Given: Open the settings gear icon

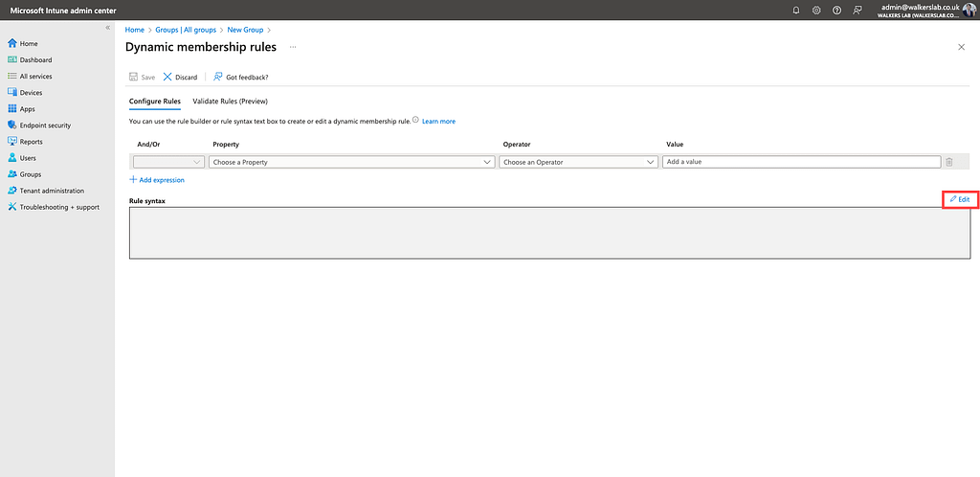Looking at the screenshot, I should [816, 10].
